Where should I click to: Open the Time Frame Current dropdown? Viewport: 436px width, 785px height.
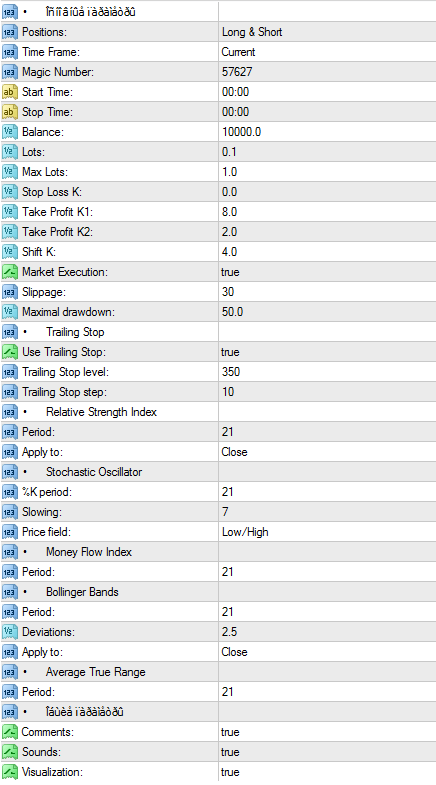click(x=327, y=52)
